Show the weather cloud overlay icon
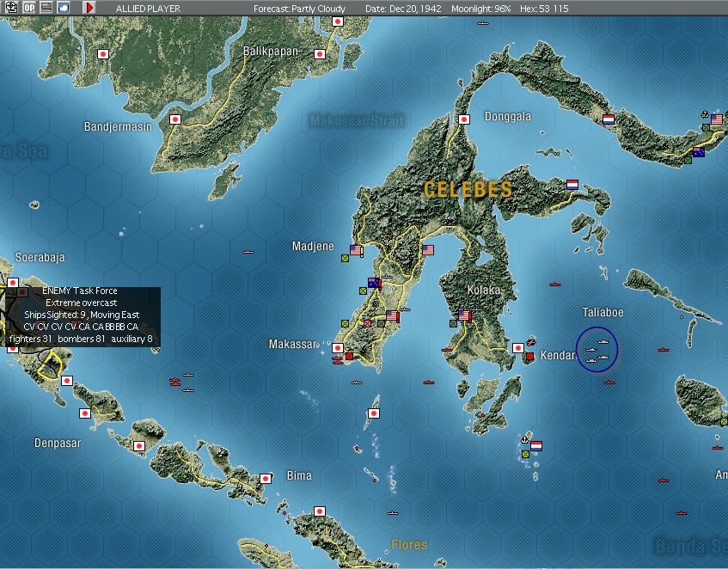This screenshot has width=728, height=569. pos(63,8)
